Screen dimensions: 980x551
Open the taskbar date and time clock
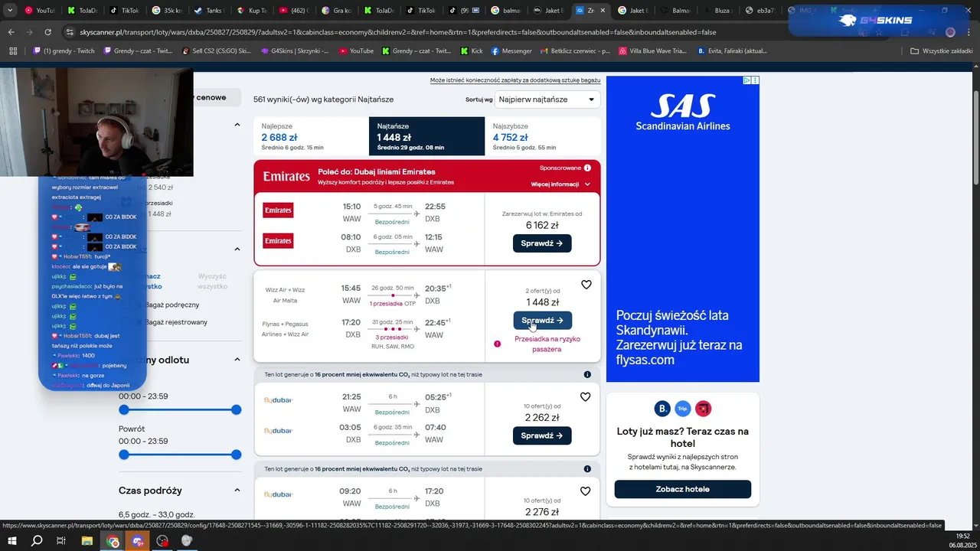point(962,540)
